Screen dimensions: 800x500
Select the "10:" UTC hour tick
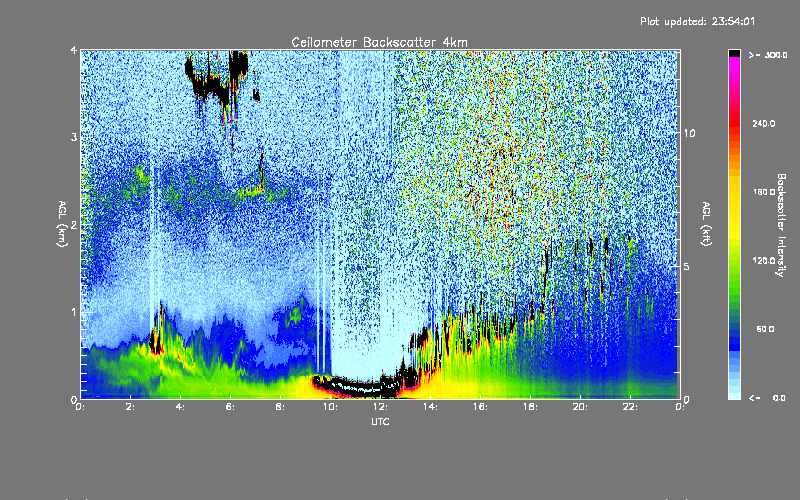point(331,407)
